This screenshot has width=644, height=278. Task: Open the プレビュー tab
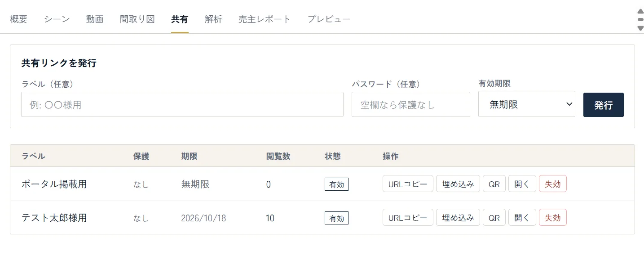pyautogui.click(x=329, y=19)
